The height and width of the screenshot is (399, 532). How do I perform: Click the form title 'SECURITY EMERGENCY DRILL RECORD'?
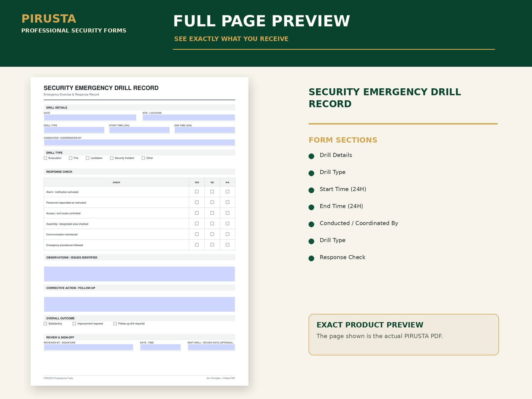tap(101, 88)
